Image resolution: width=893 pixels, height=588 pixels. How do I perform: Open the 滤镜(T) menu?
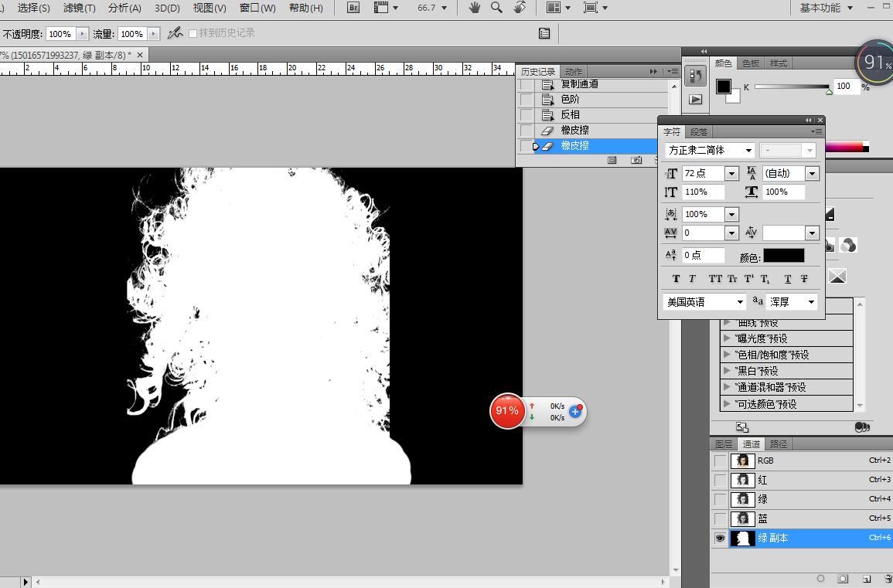click(x=79, y=8)
